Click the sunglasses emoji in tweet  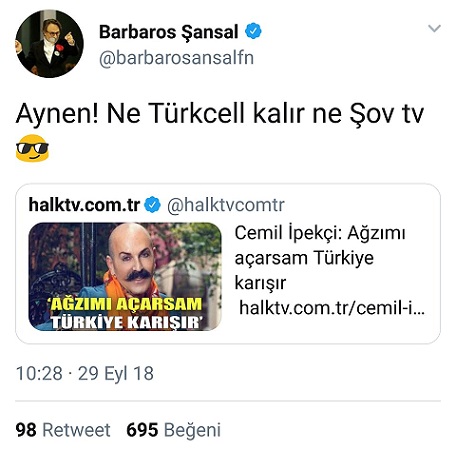32,148
